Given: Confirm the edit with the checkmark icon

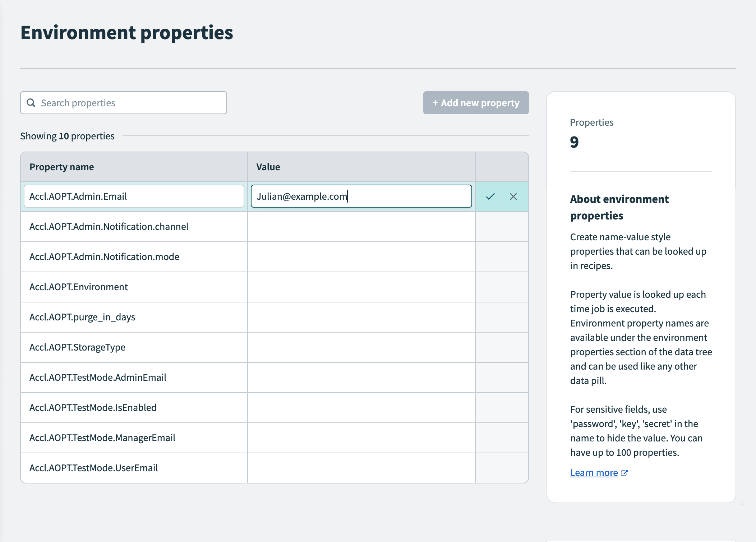Looking at the screenshot, I should tap(491, 196).
